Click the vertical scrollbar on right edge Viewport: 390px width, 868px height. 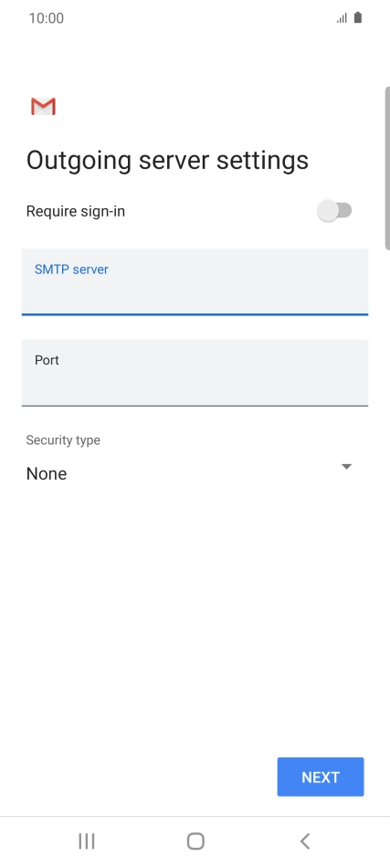[x=387, y=168]
